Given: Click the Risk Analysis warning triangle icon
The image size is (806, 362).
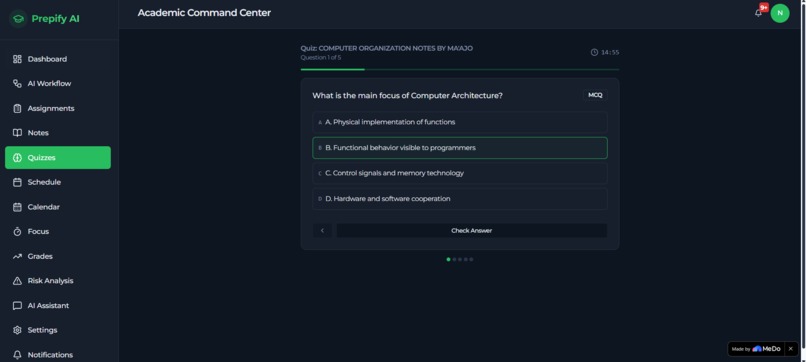Looking at the screenshot, I should click(17, 281).
